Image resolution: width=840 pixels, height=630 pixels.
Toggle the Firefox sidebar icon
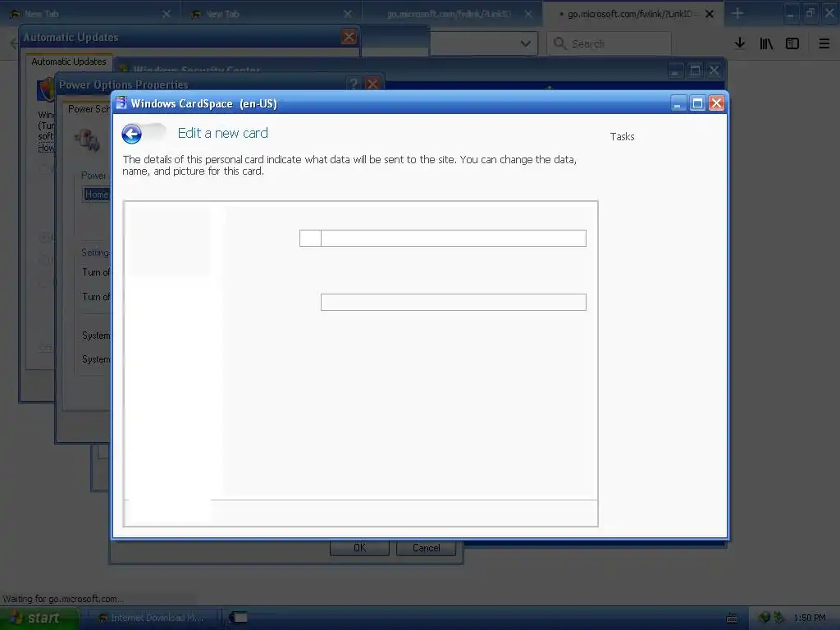click(792, 43)
